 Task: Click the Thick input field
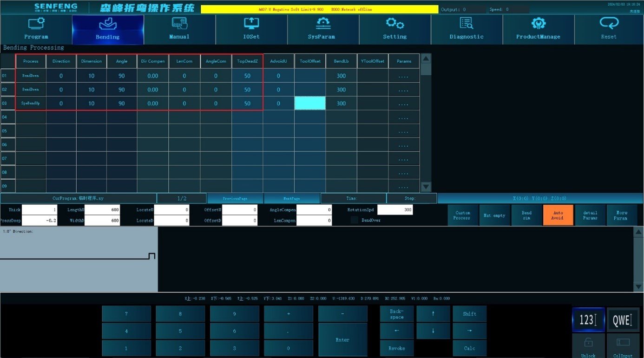click(39, 210)
